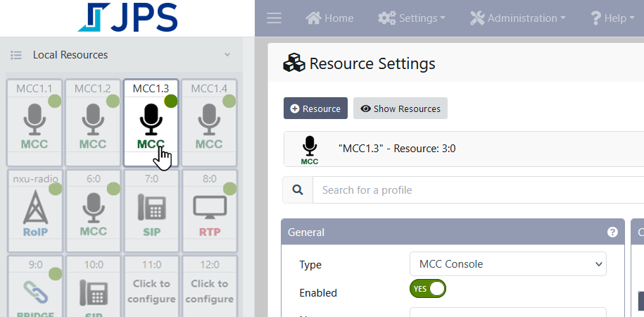
Task: Disable the Enabled YES switch
Action: tap(428, 288)
